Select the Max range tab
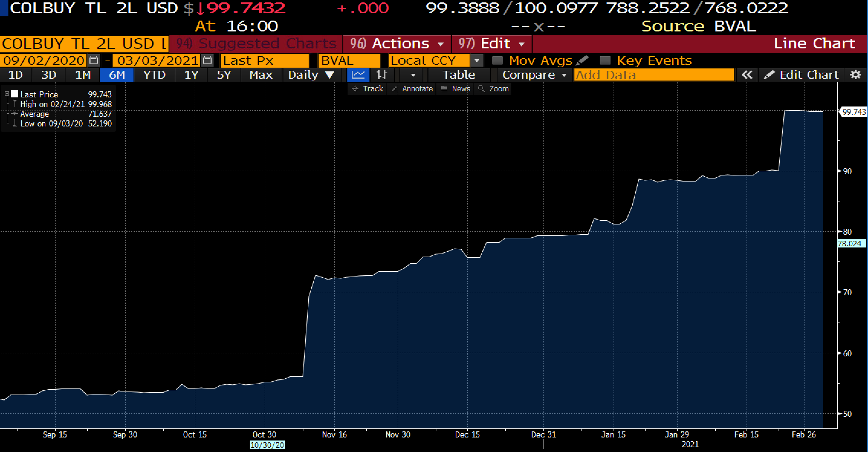The height and width of the screenshot is (452, 868). point(261,75)
